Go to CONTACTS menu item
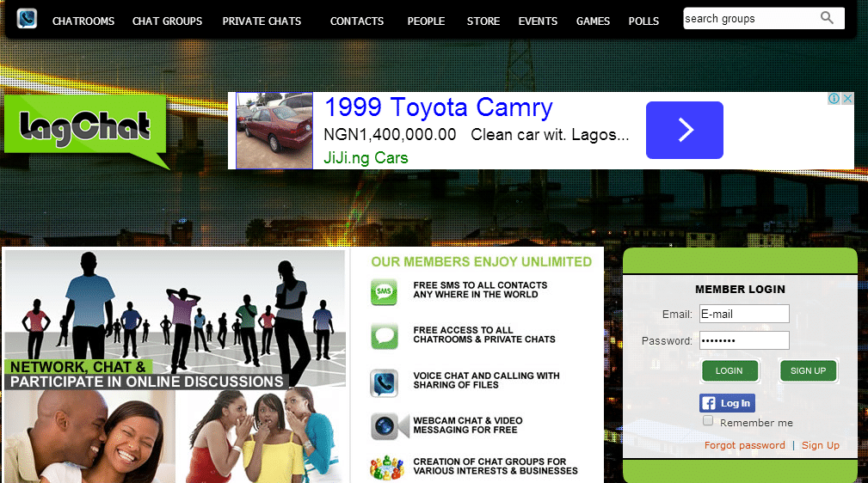 (356, 21)
